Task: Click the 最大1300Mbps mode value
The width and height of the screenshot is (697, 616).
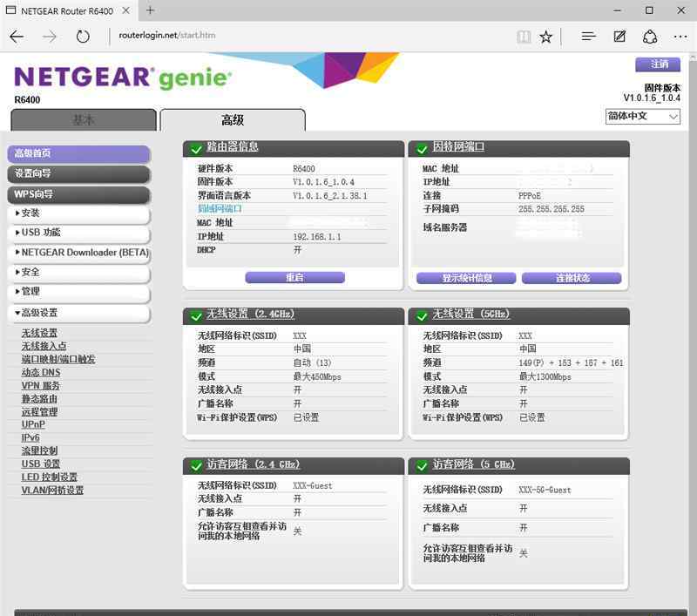Action: click(545, 376)
